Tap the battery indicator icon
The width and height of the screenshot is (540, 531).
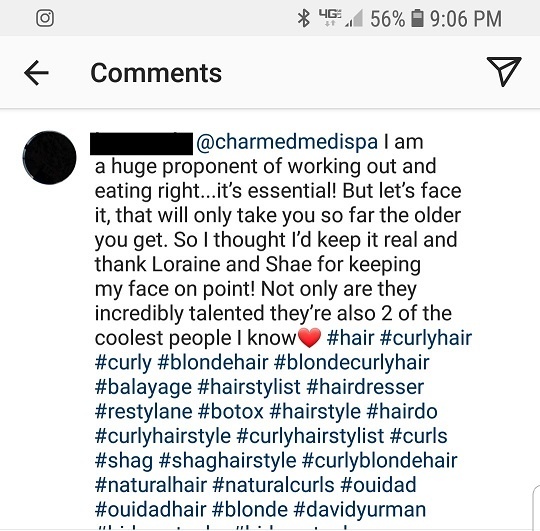click(417, 18)
